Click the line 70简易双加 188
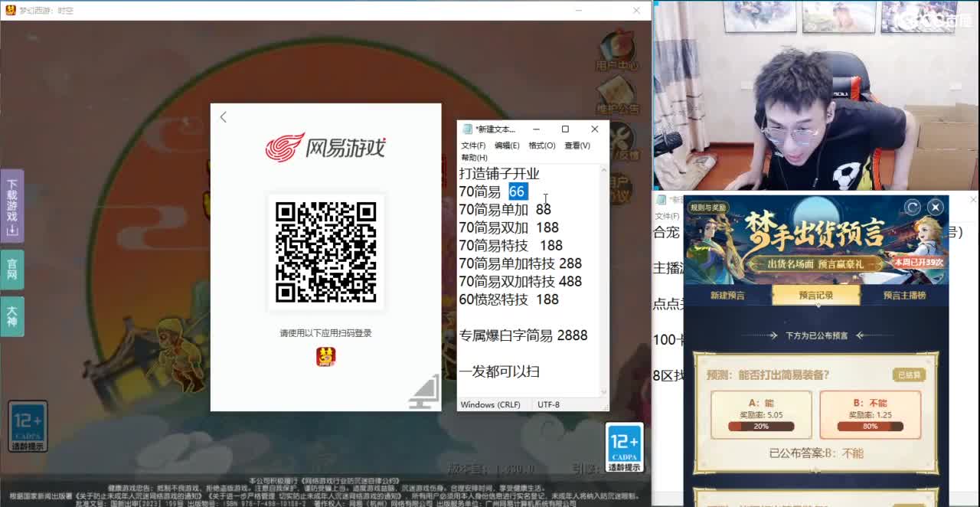Viewport: 980px width, 507px height. pos(509,227)
